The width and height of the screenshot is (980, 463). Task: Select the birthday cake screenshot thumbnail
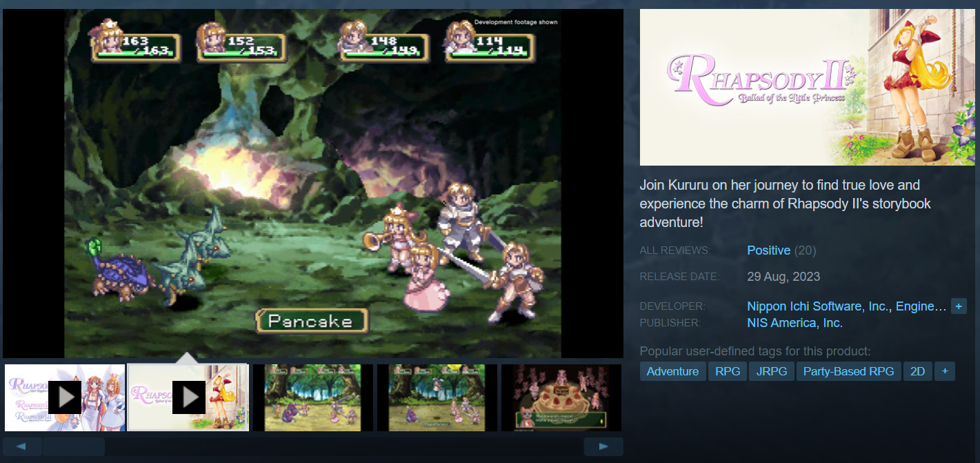(561, 397)
